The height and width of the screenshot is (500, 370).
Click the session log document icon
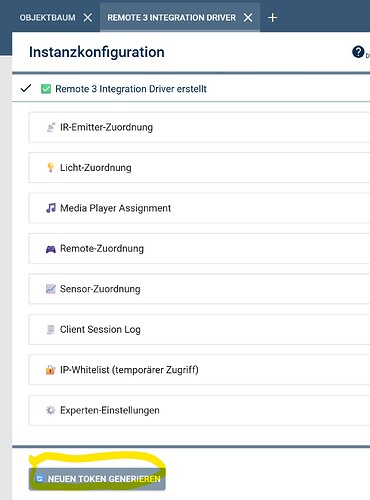pyautogui.click(x=51, y=330)
